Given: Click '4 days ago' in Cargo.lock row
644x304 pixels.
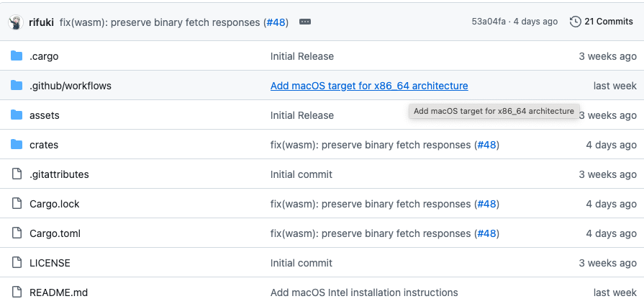Looking at the screenshot, I should [x=611, y=204].
